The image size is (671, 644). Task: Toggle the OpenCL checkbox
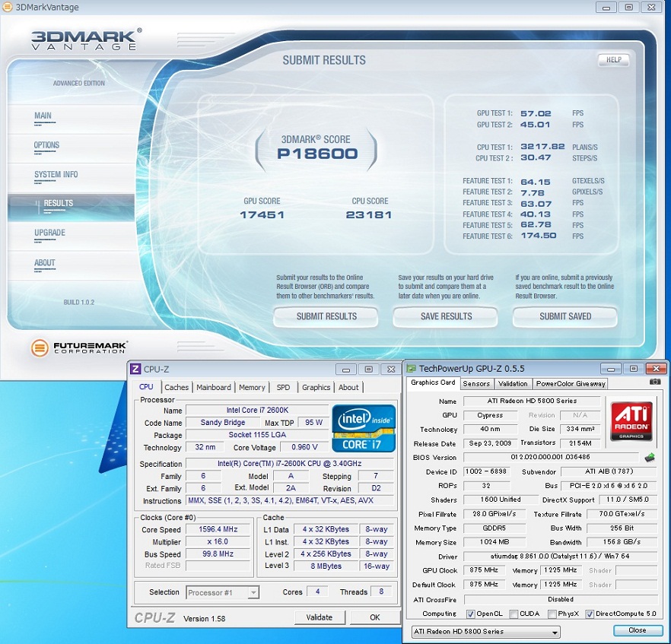coord(469,614)
